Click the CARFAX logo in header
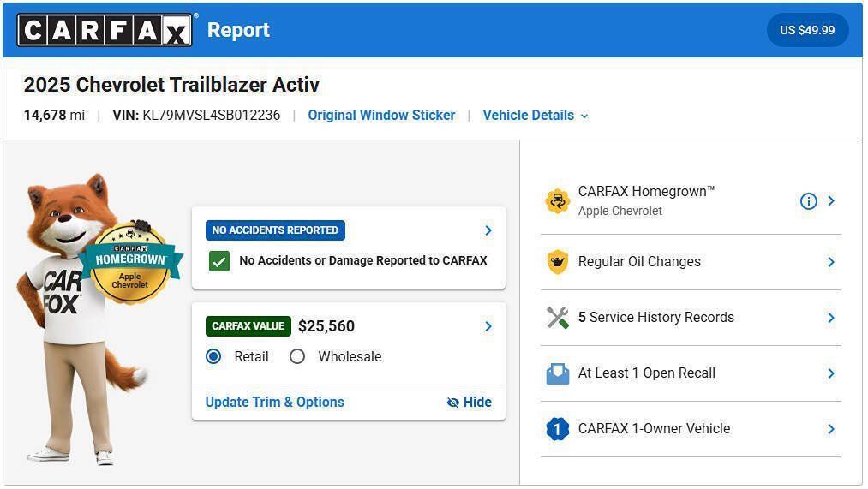This screenshot has height=489, width=868. pos(105,30)
